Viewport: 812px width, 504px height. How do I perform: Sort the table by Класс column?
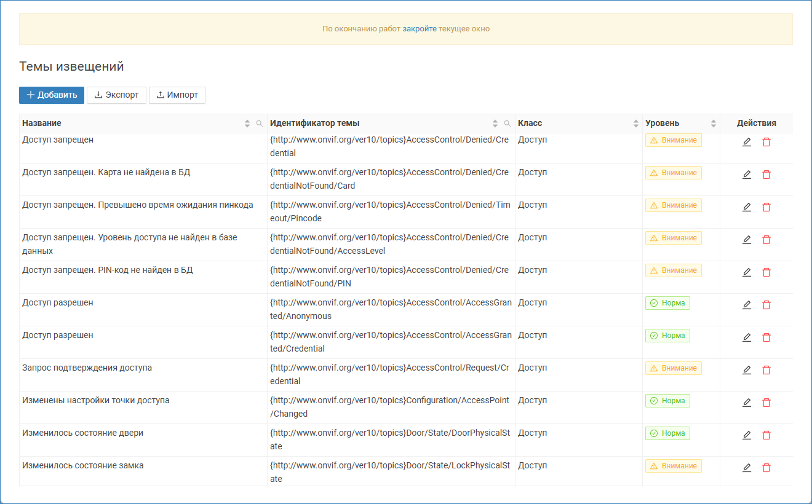[636, 124]
